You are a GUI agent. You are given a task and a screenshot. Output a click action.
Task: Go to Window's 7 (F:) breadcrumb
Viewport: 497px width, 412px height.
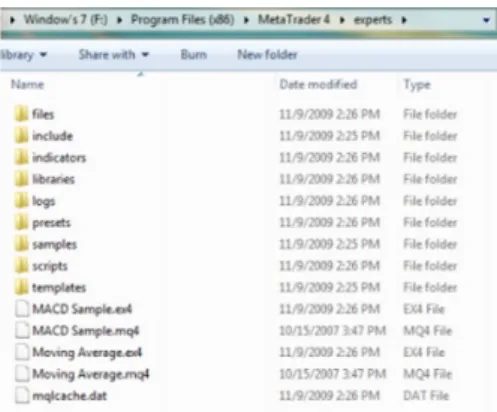66,20
